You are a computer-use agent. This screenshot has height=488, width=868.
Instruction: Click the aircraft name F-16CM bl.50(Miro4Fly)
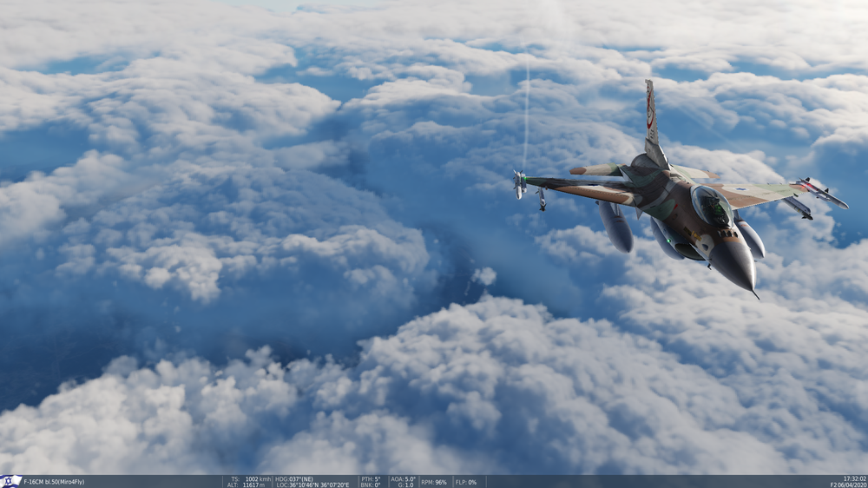[54, 482]
